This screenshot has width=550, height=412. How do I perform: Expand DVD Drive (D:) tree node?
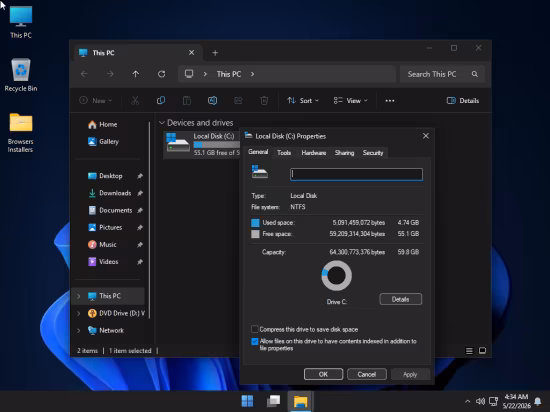(79, 313)
